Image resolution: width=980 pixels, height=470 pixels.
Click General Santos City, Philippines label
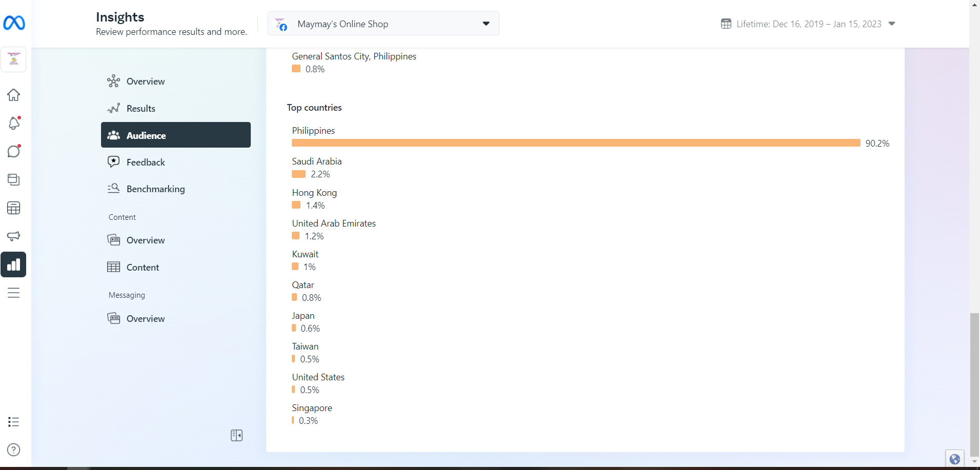[x=354, y=56]
